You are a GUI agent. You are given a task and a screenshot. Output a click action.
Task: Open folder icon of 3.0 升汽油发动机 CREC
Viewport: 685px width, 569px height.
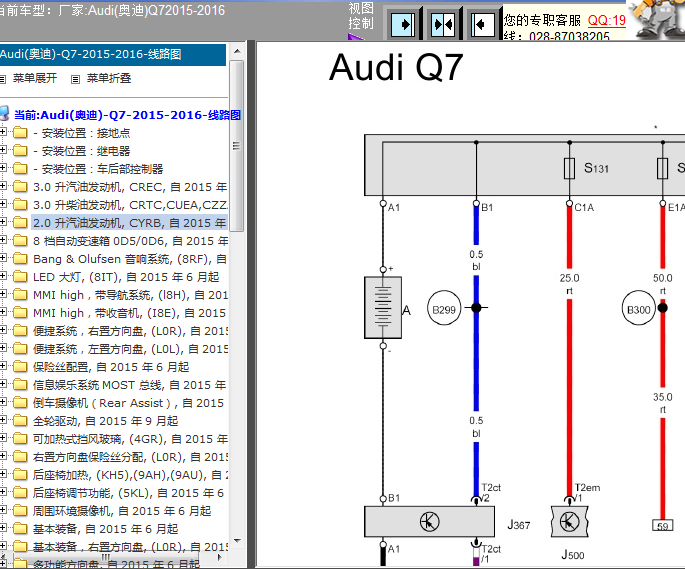point(20,187)
